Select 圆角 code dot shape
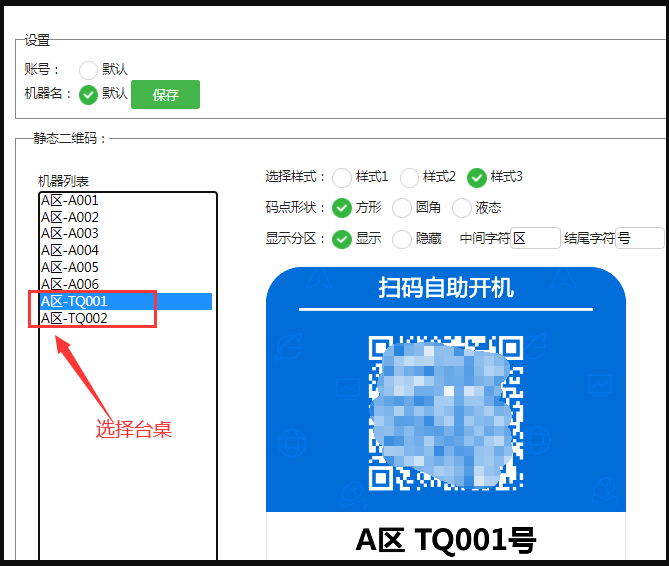 (401, 208)
